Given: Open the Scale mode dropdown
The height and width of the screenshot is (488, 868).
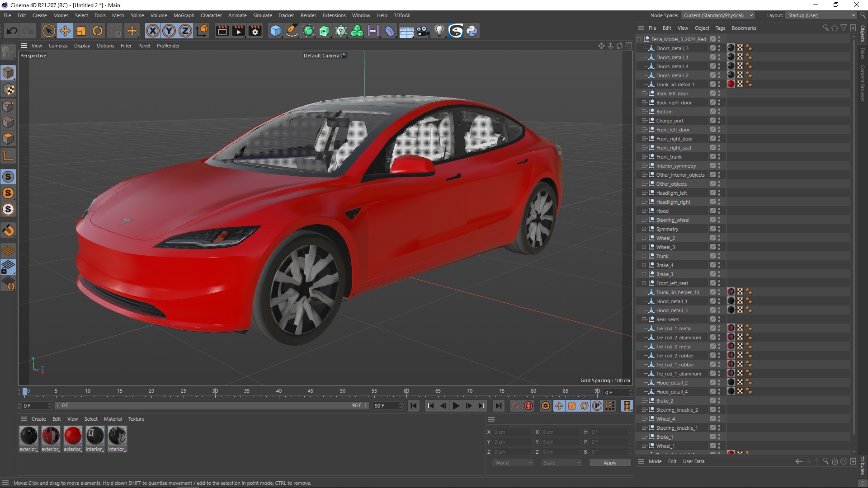Looking at the screenshot, I should [x=561, y=463].
